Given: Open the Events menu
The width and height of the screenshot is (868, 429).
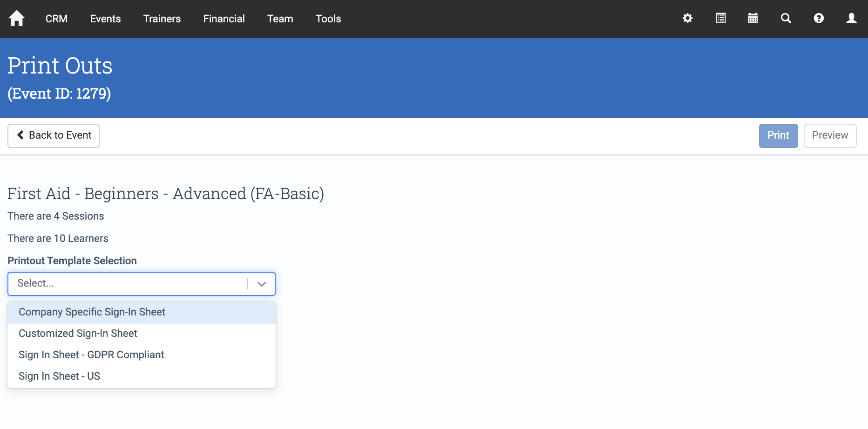Looking at the screenshot, I should tap(105, 19).
